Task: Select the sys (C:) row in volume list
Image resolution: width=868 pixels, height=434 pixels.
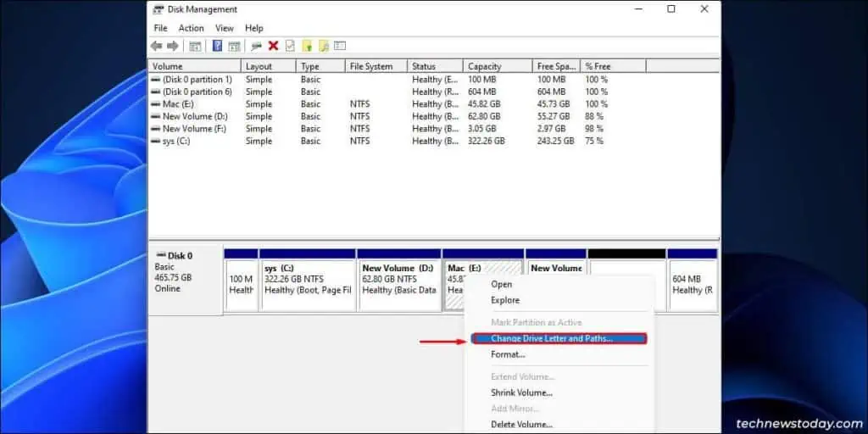Action: (177, 141)
